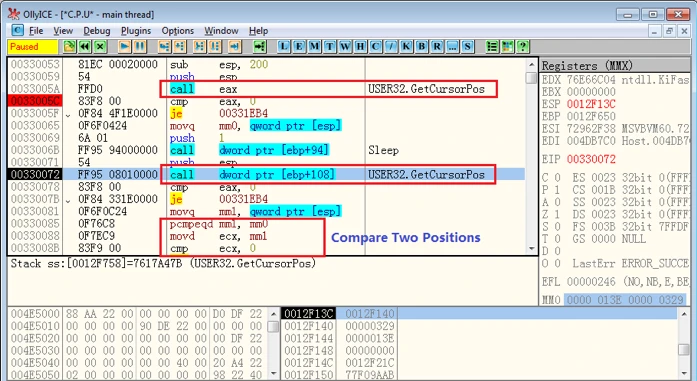Viewport: 697px width, 381px height.
Task: Select je 00331EB4 at address 0033005F
Action: 219,113
